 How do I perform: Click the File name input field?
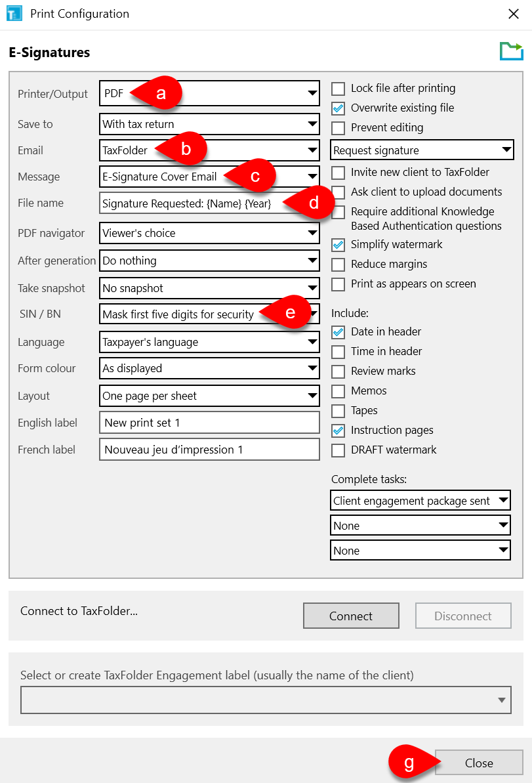(x=210, y=203)
